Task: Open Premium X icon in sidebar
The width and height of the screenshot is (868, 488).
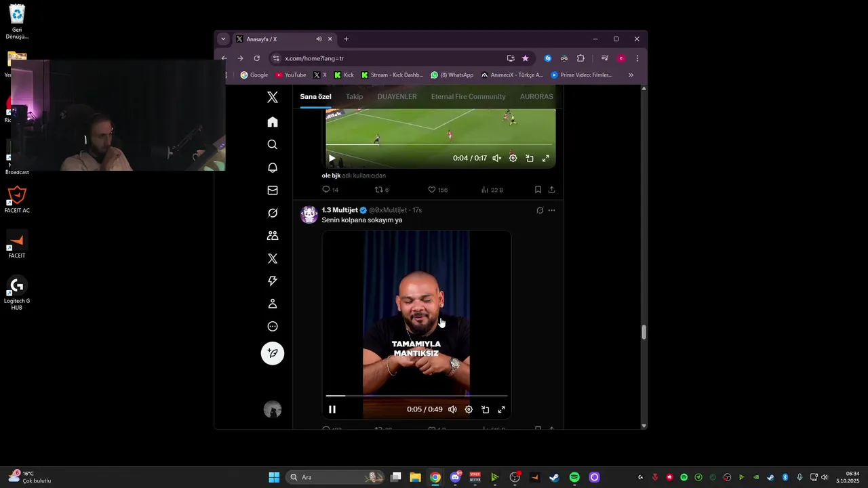Action: point(273,258)
